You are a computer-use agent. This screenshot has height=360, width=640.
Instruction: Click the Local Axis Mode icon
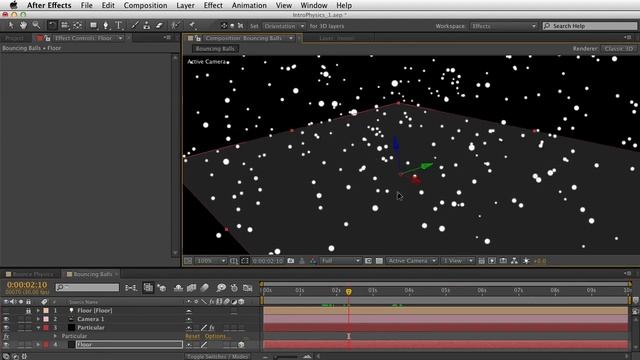click(x=224, y=26)
